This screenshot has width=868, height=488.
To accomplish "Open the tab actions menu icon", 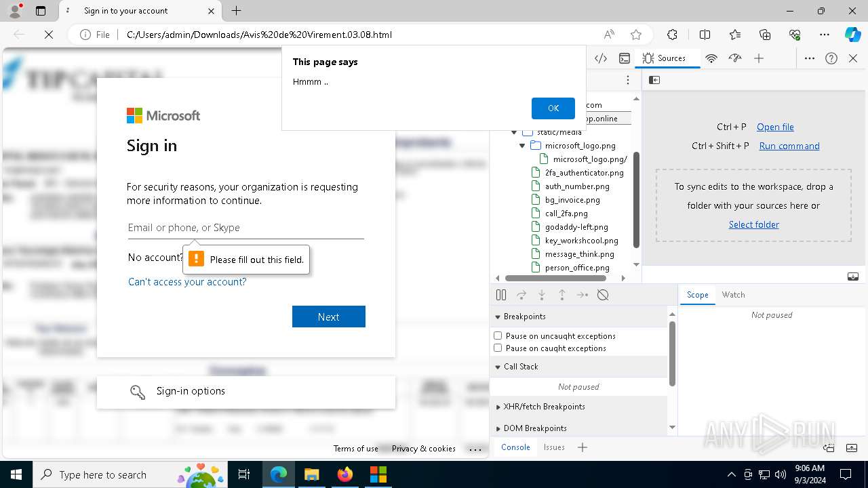I will click(x=41, y=11).
